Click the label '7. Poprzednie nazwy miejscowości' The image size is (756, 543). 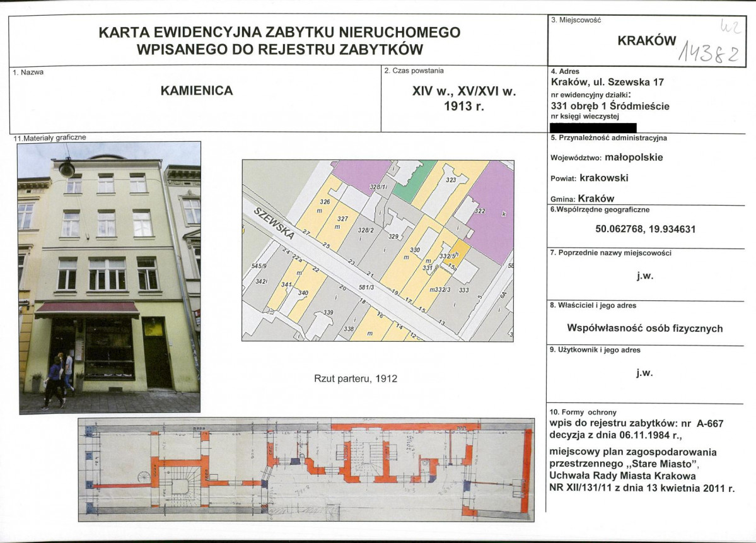pyautogui.click(x=610, y=253)
